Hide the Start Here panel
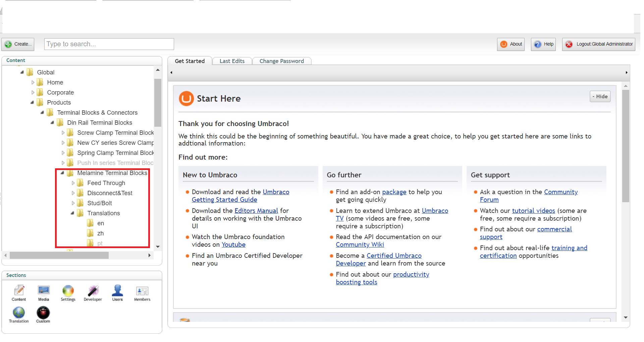Viewport: 644px width, 342px height. (x=600, y=96)
